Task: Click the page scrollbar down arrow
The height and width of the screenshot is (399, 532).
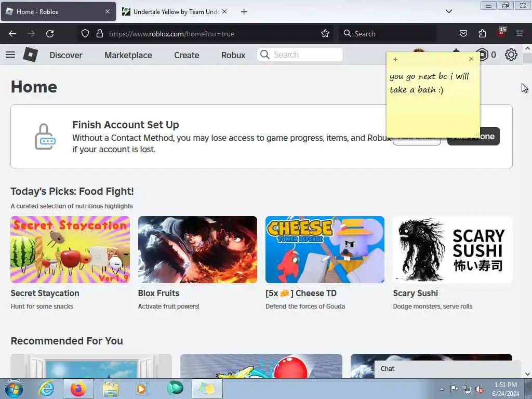Action: click(528, 374)
